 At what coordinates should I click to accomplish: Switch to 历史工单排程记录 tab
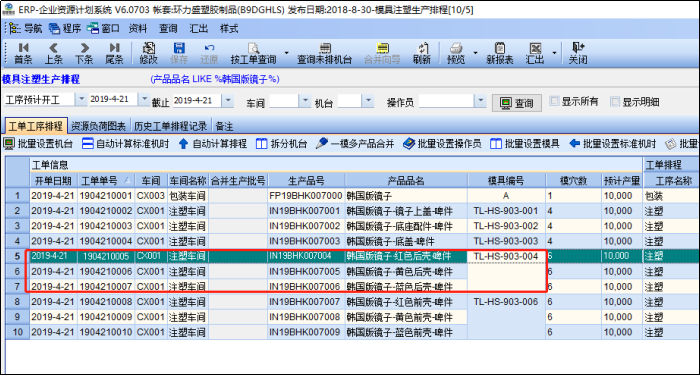pyautogui.click(x=170, y=126)
